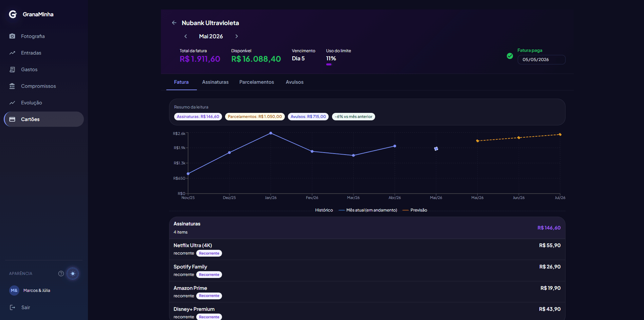Click the current month marker on chart
644x320 pixels.
click(436, 149)
